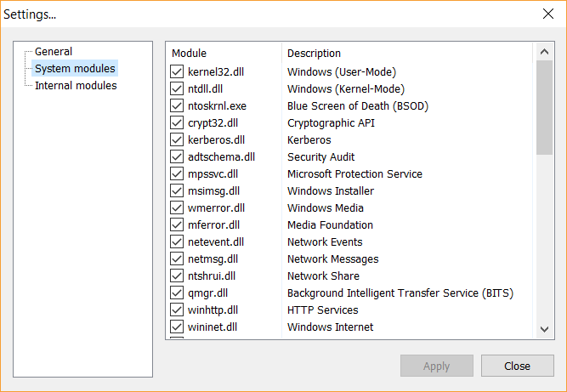Select System modules in the tree

click(x=75, y=69)
